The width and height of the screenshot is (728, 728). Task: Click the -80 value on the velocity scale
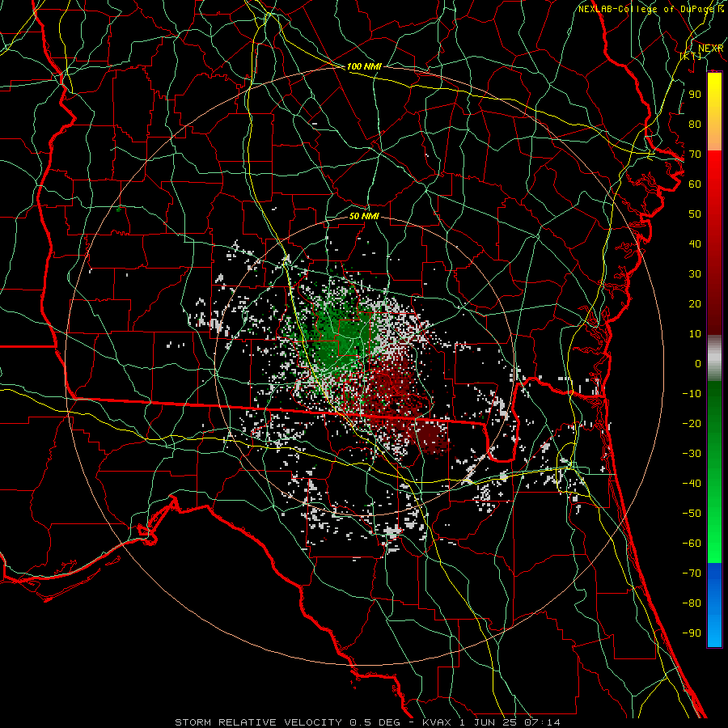[692, 603]
